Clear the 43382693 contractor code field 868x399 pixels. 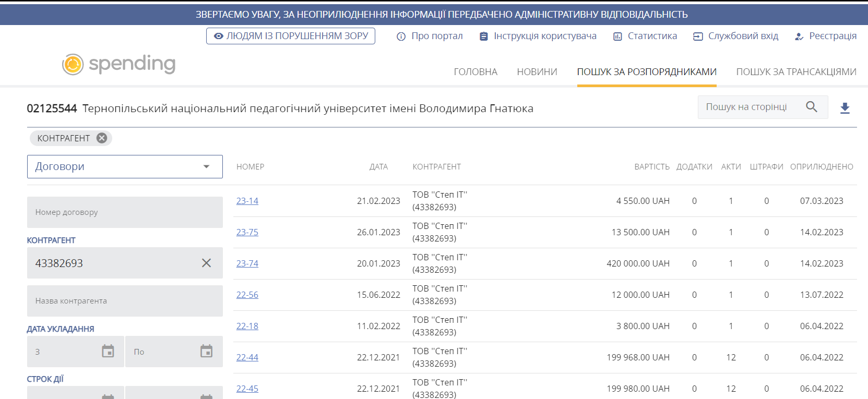206,263
